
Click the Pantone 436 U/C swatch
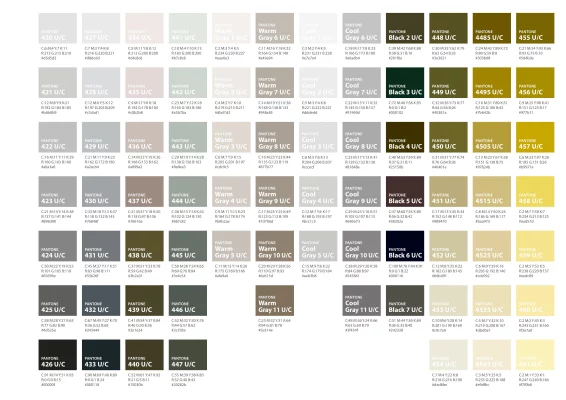[144, 137]
